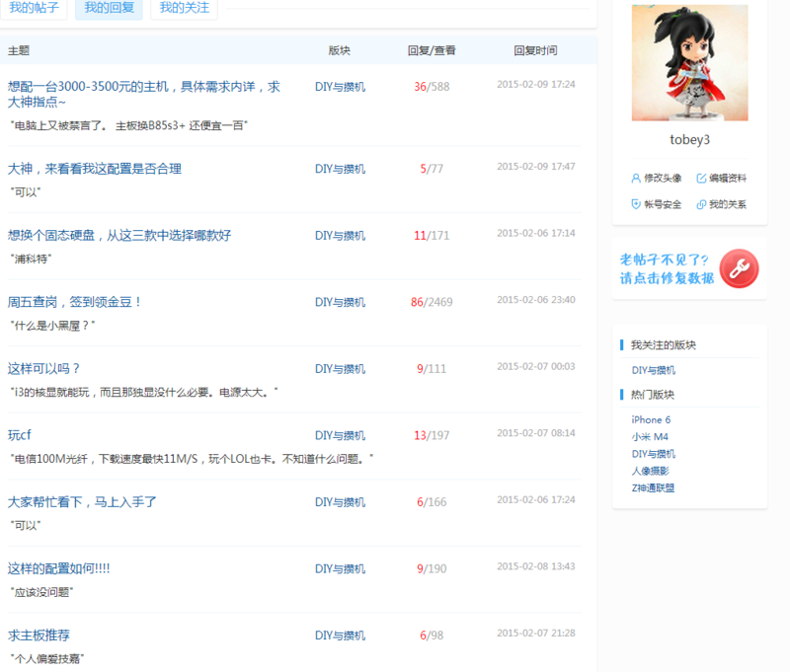Click DIY与攒机 board link in 13/197 row
This screenshot has width=790, height=672.
coord(340,435)
